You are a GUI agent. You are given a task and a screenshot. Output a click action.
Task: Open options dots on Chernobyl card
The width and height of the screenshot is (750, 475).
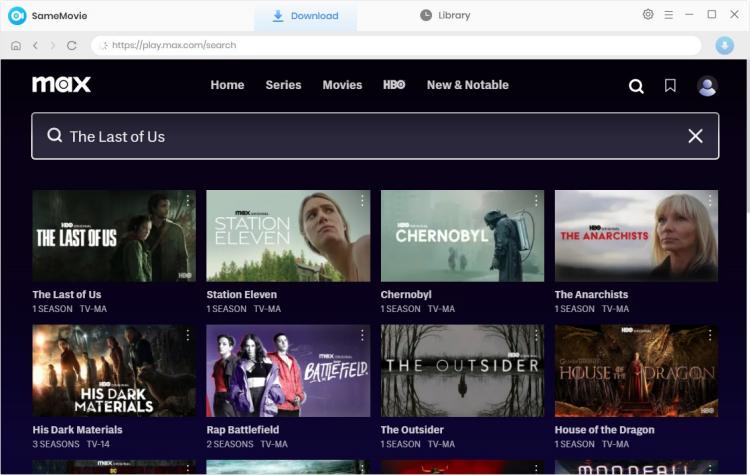point(536,200)
